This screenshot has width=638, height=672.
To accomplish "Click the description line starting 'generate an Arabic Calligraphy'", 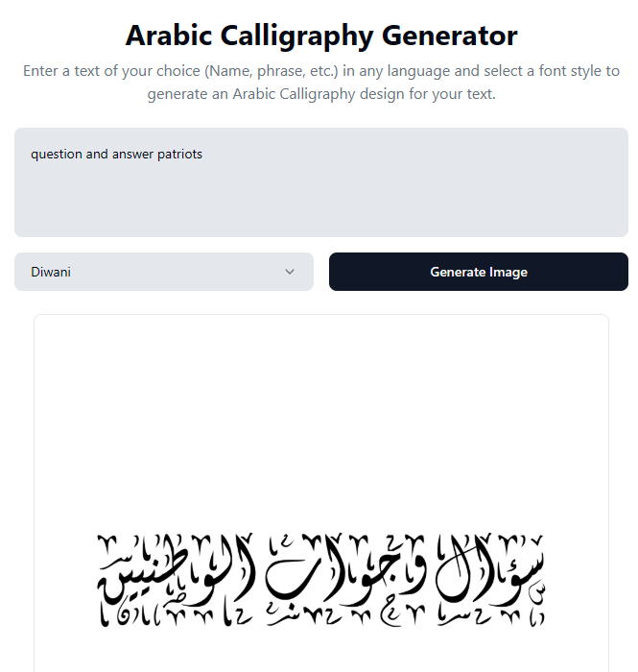I will click(320, 94).
